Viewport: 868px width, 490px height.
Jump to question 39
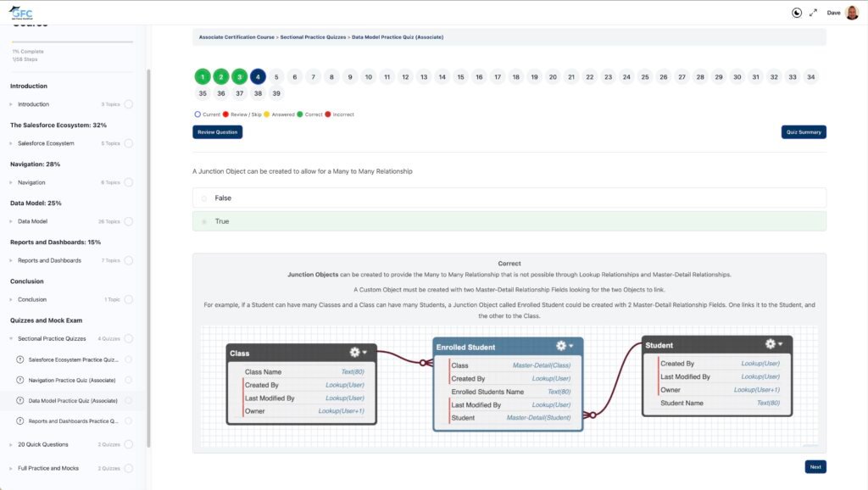276,93
